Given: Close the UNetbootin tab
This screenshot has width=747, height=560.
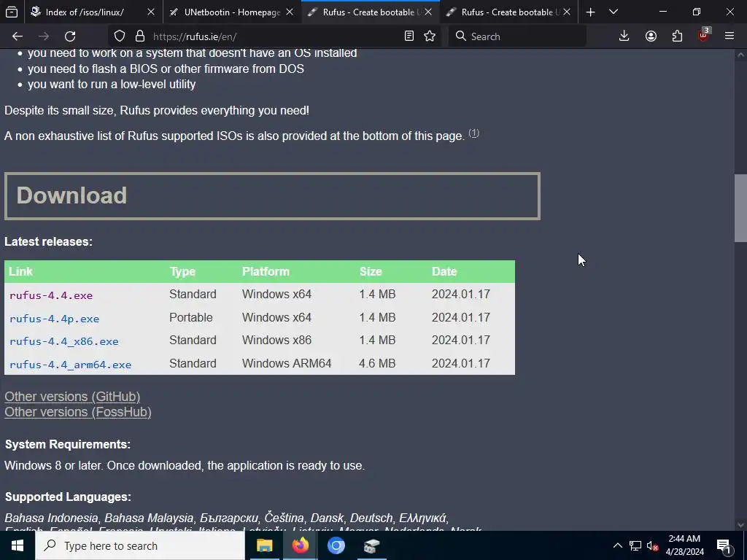Looking at the screenshot, I should [x=290, y=12].
